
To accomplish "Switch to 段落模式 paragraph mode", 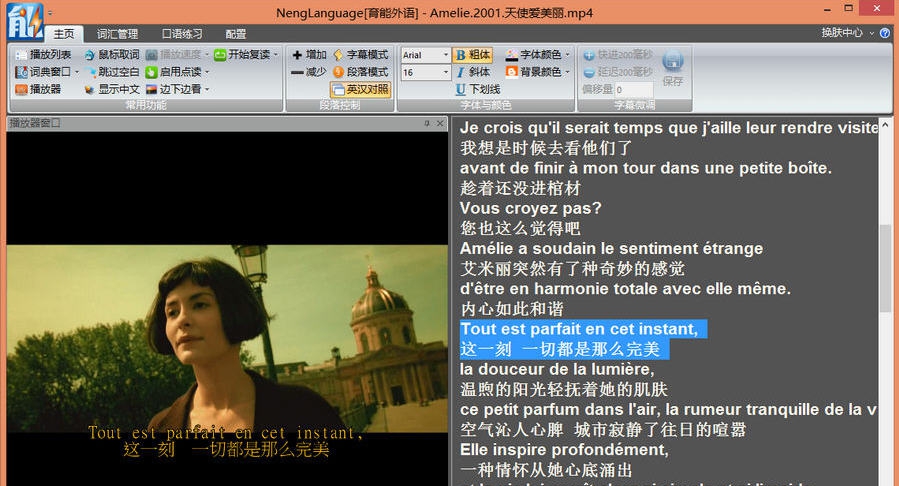I will point(361,72).
